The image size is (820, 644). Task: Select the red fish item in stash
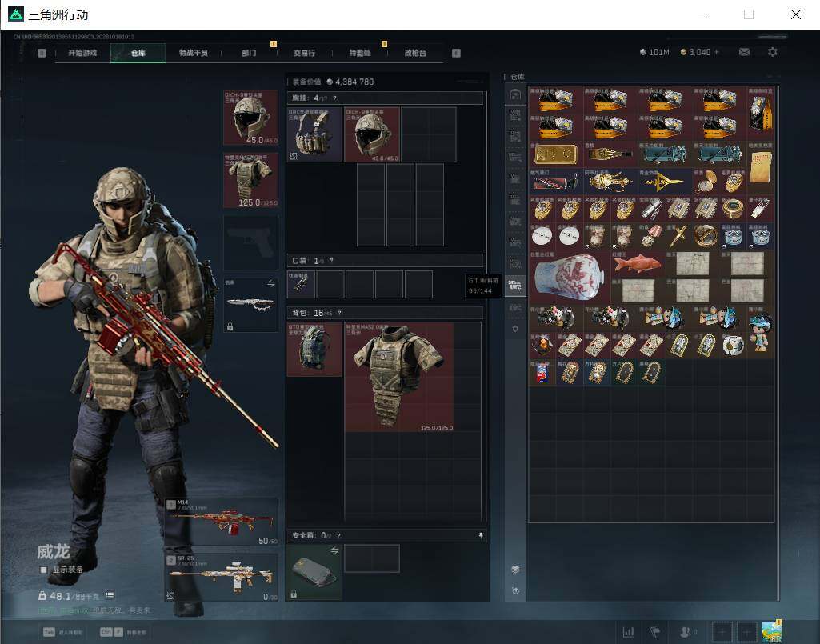pyautogui.click(x=637, y=263)
